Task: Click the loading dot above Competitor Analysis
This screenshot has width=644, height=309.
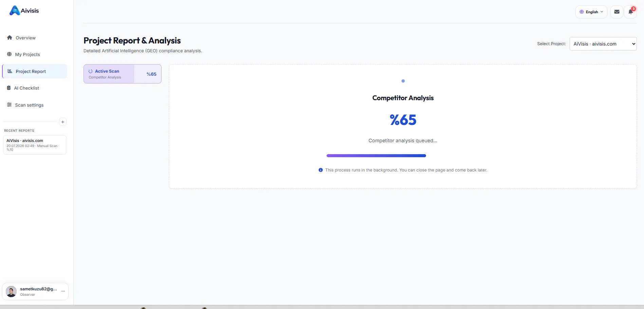Action: (403, 81)
